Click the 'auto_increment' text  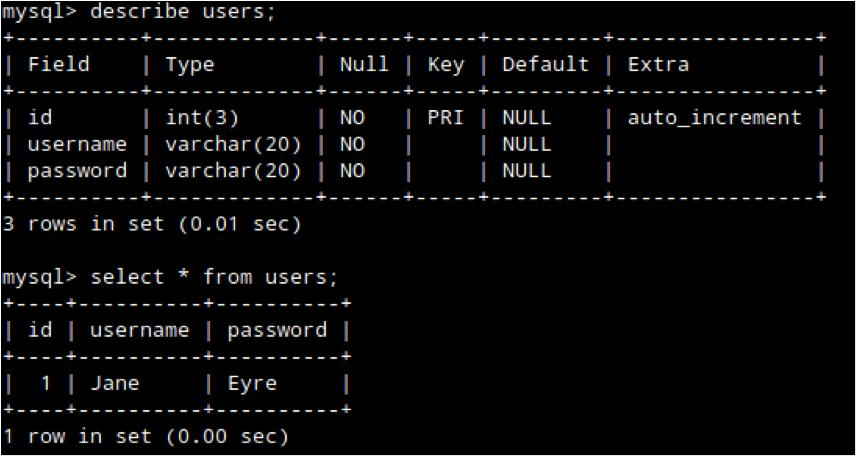[x=714, y=118]
